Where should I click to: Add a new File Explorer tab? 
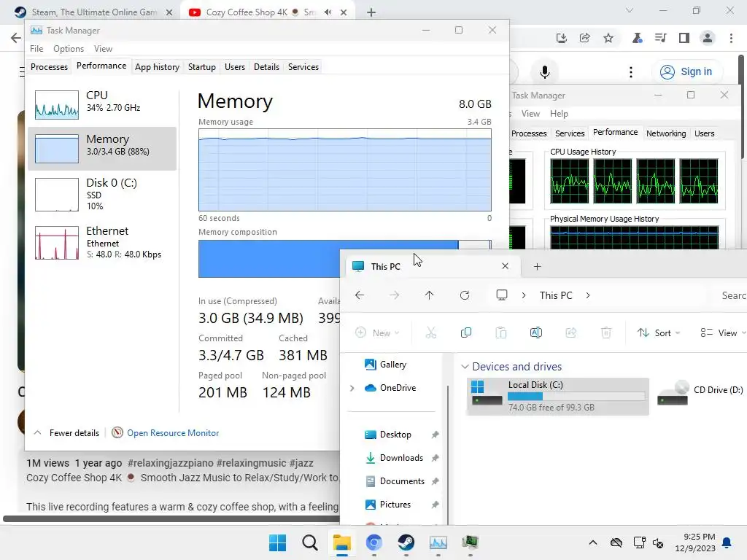tap(538, 267)
